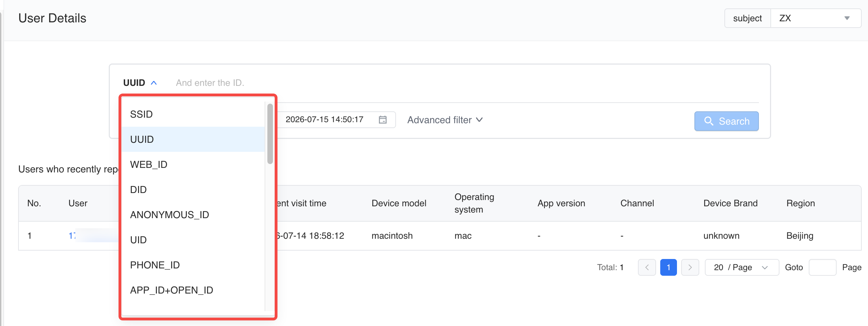Pick APP_ID+OPEN_ID option
Image resolution: width=868 pixels, height=326 pixels.
click(193, 290)
